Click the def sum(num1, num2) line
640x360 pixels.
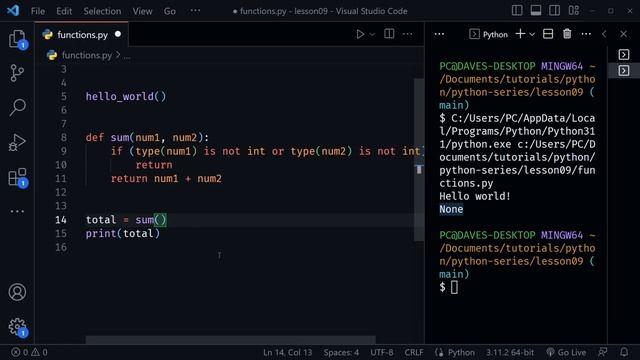click(x=147, y=138)
